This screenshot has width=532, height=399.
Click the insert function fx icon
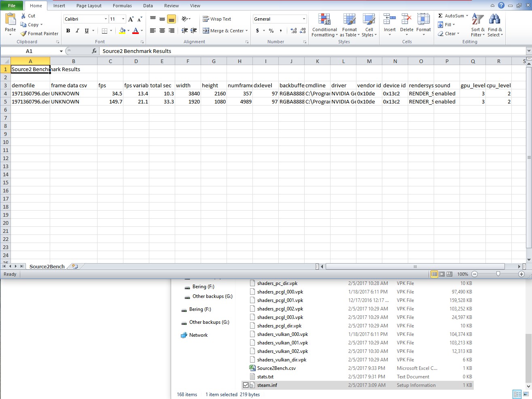tap(94, 51)
